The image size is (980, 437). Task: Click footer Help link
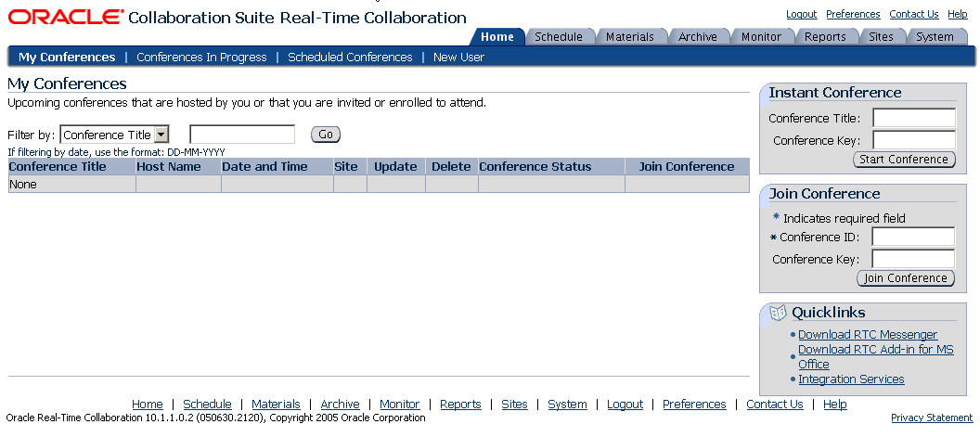coord(835,405)
